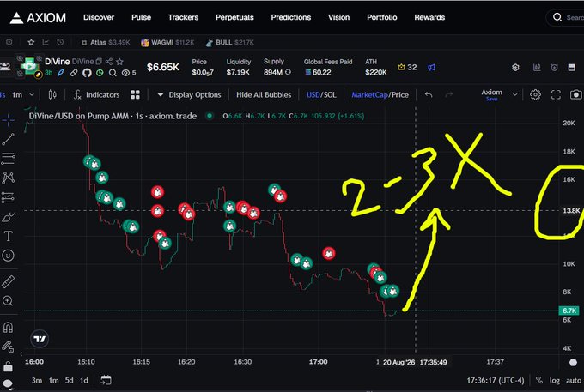Image resolution: width=584 pixels, height=392 pixels.
Task: Select the Text tool
Action: tap(9, 236)
